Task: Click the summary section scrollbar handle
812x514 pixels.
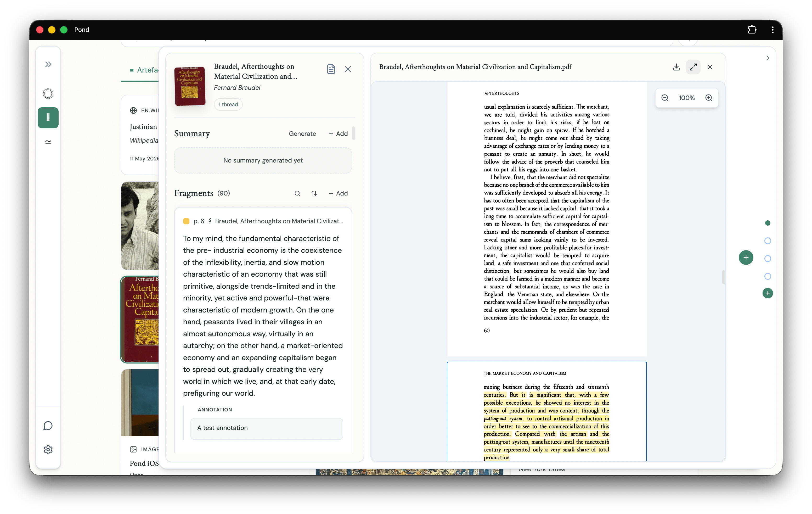Action: click(353, 133)
